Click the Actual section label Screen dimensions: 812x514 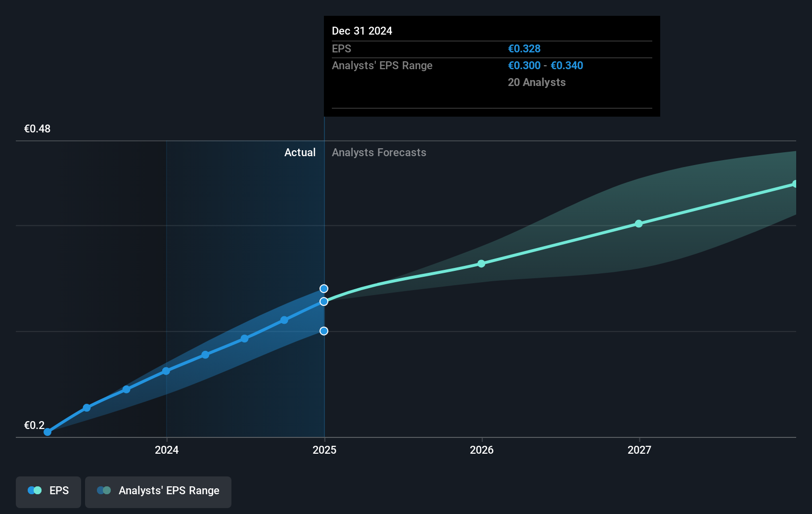point(300,152)
